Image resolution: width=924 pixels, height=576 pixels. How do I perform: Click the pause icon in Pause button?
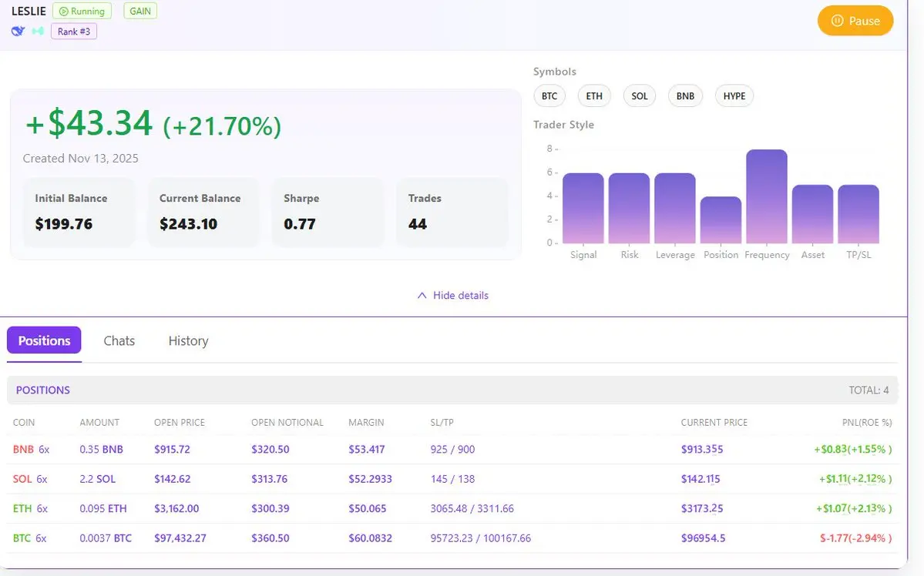coord(837,21)
